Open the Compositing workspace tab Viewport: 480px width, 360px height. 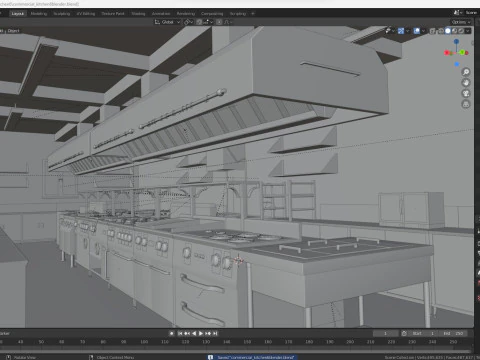[212, 14]
